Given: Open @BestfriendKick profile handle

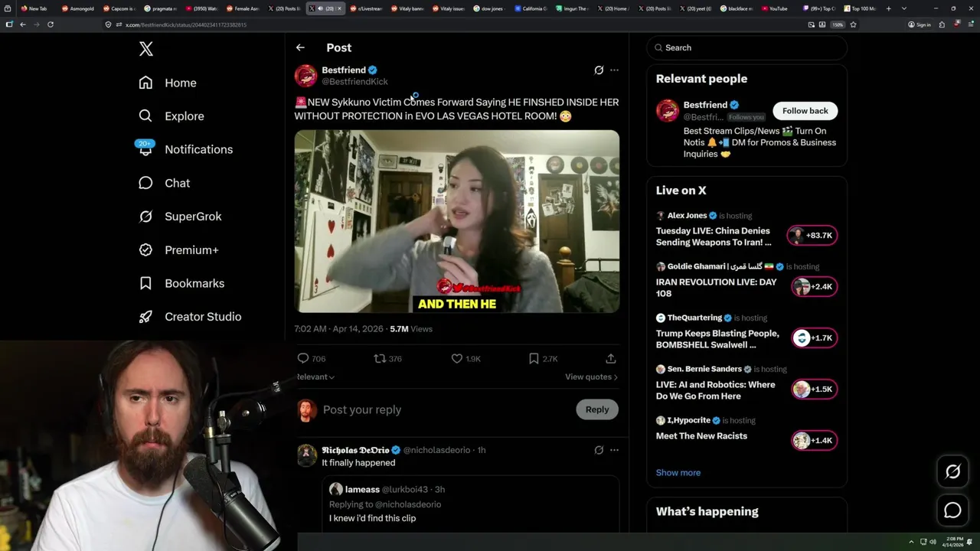Looking at the screenshot, I should 354,82.
